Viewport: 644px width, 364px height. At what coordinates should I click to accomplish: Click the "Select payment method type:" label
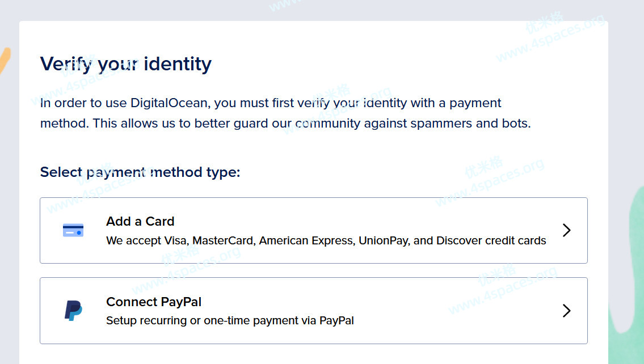[x=140, y=172]
